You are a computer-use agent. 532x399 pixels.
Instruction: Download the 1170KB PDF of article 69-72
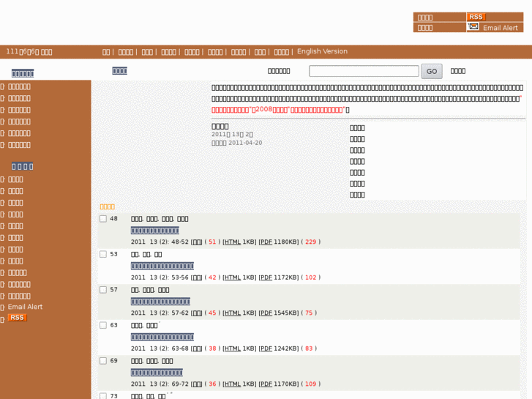(x=266, y=384)
